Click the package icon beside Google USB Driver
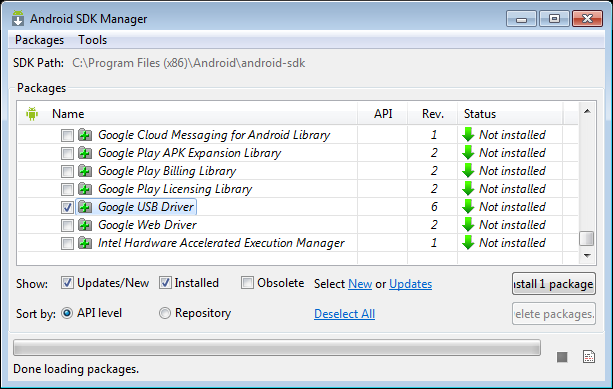This screenshot has height=389, width=613. pyautogui.click(x=85, y=207)
